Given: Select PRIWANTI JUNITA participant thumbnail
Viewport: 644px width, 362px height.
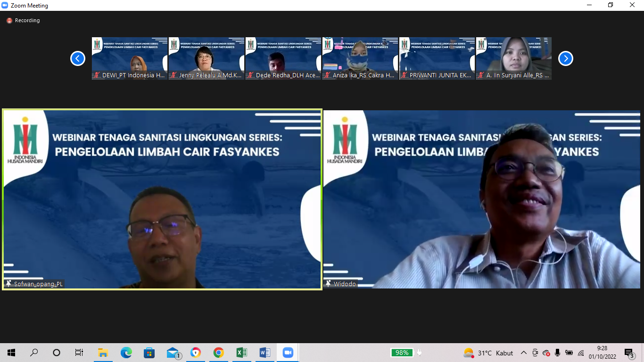Looking at the screenshot, I should click(437, 58).
